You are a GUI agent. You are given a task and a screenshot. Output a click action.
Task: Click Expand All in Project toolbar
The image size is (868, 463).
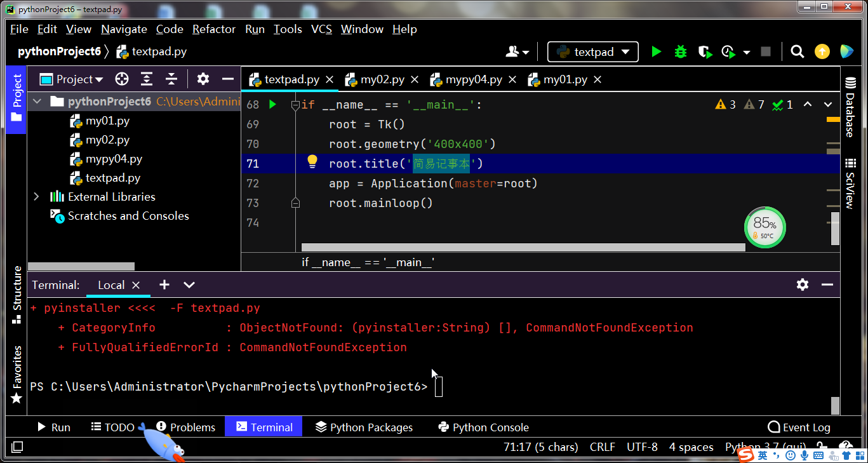147,79
